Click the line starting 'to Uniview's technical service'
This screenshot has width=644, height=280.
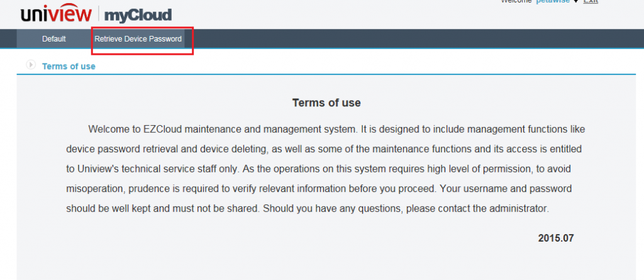coord(319,169)
